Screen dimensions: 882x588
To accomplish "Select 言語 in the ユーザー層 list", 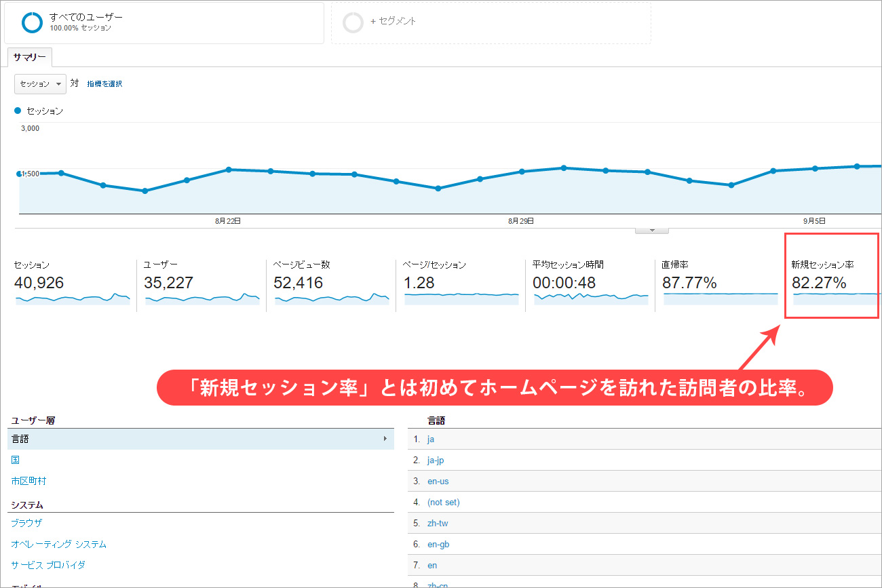I will [201, 439].
